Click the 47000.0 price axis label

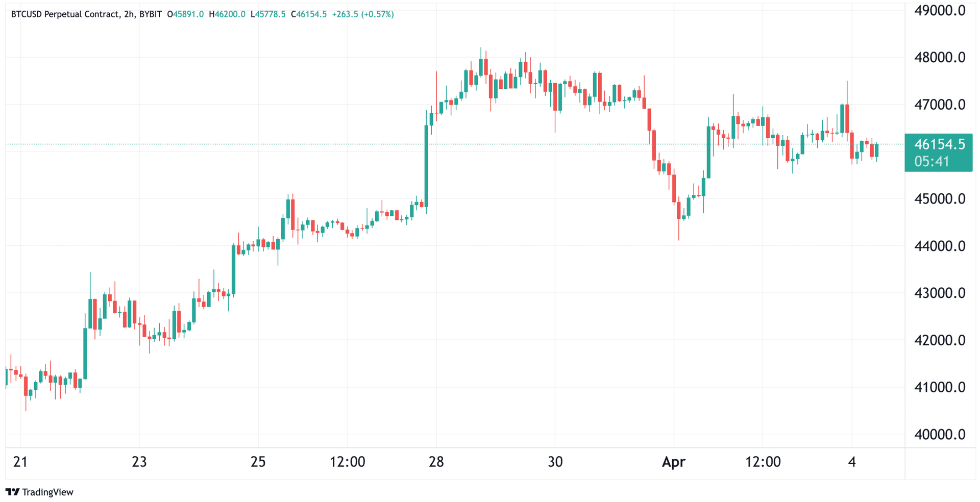(940, 105)
